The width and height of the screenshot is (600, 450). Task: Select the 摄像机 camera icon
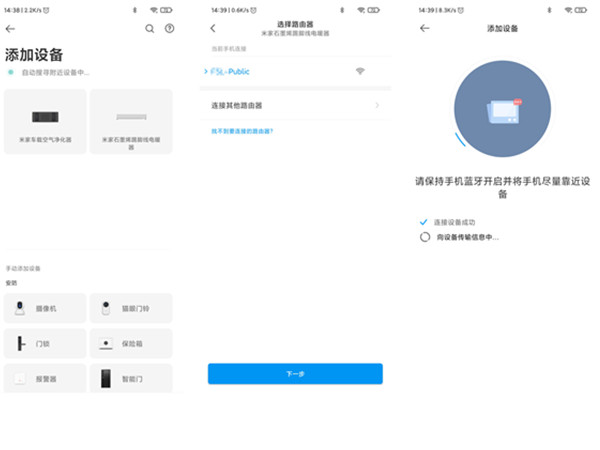pyautogui.click(x=20, y=309)
